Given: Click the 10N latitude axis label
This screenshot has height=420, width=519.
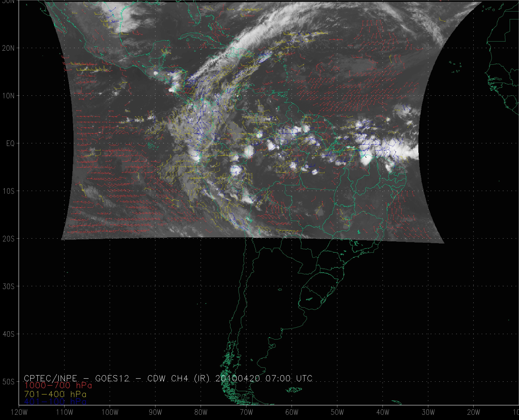Looking at the screenshot, I should 9,96.
